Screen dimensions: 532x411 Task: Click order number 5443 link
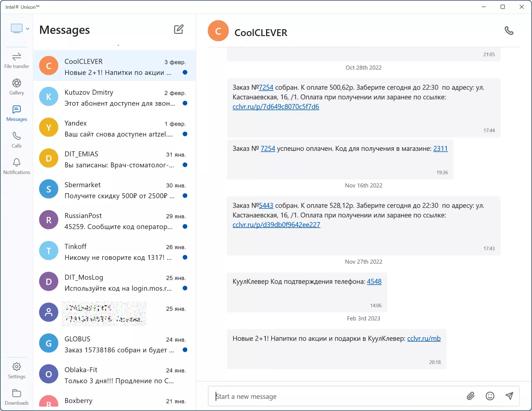click(x=266, y=205)
